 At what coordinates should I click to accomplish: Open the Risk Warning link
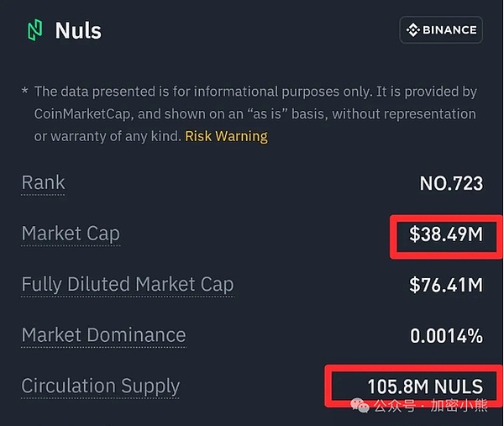click(226, 136)
